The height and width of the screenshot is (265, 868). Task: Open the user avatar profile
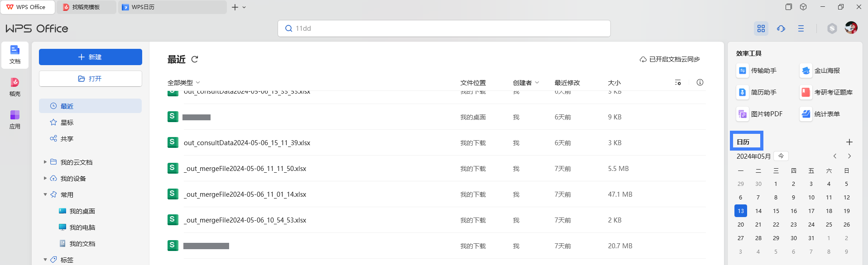(851, 28)
